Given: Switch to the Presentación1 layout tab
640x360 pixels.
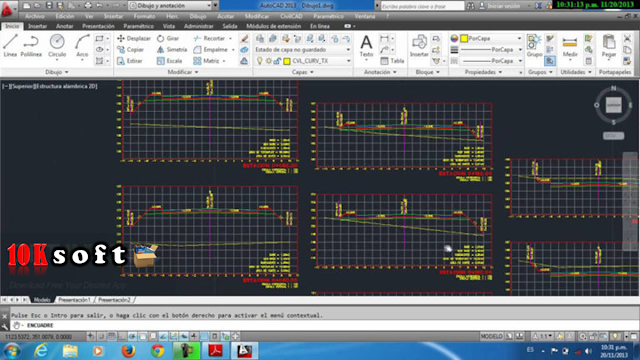Looking at the screenshot, I should (x=74, y=300).
